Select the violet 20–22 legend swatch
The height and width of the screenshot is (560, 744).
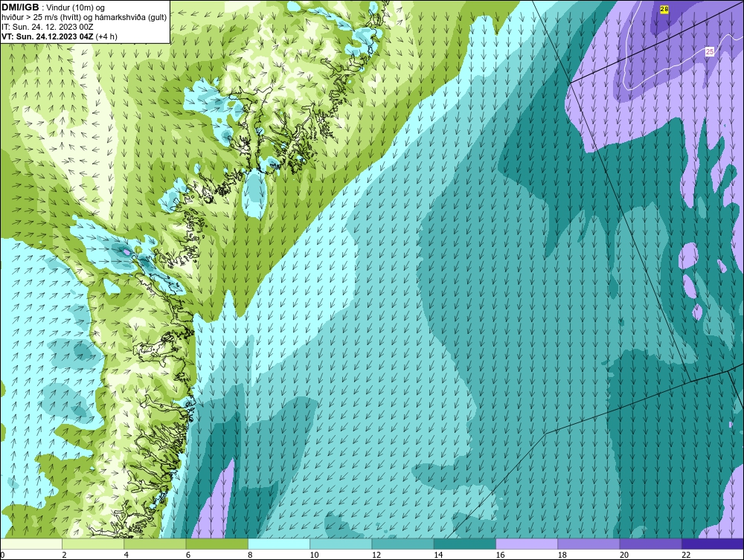tap(650, 544)
